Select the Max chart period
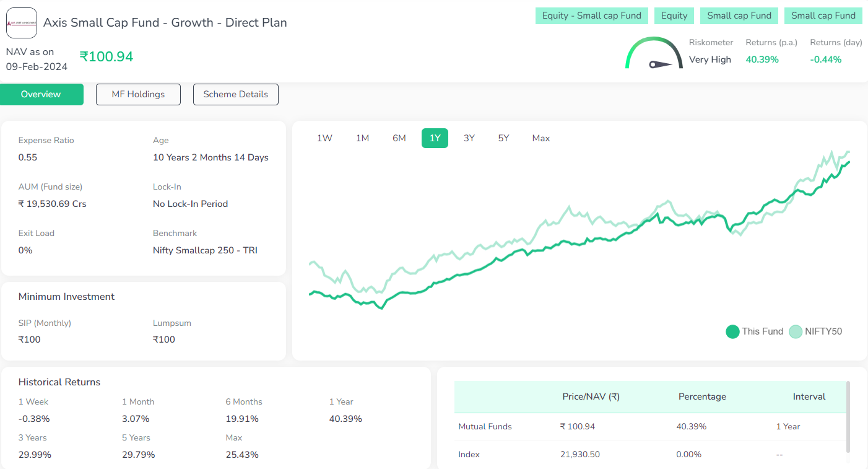The width and height of the screenshot is (868, 469). (x=540, y=138)
